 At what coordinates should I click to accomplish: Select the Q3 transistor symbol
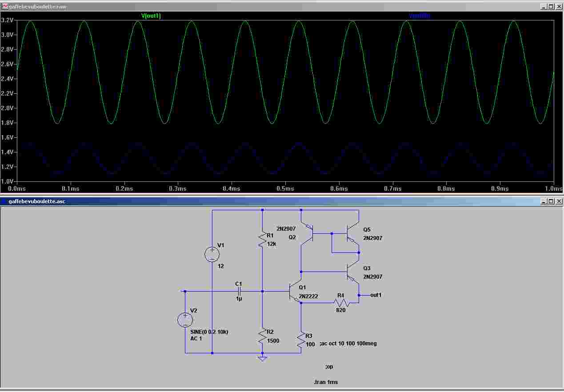pos(352,272)
